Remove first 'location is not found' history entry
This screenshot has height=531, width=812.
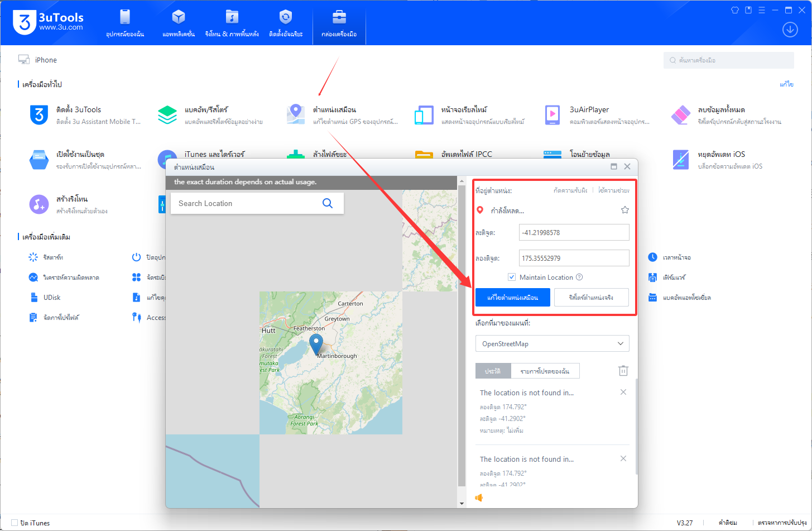[623, 392]
